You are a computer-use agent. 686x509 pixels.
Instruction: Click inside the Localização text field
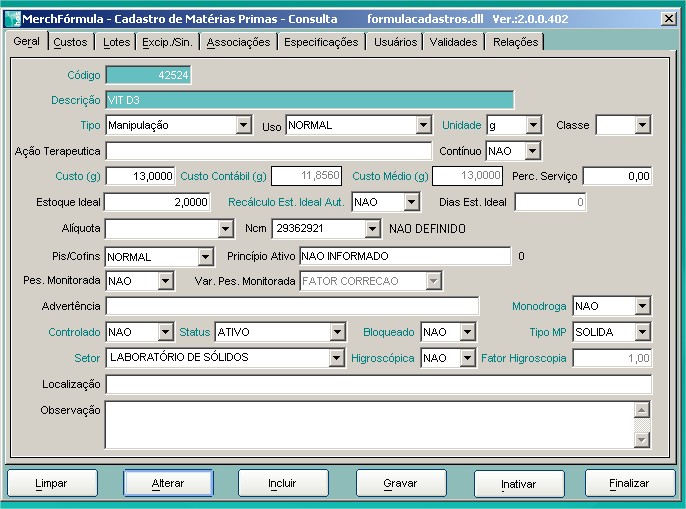pyautogui.click(x=378, y=385)
